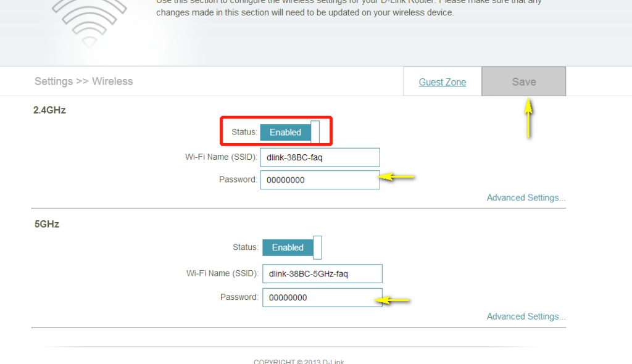The image size is (632, 364).
Task: Click the 2.4GHz Password label
Action: tap(238, 180)
